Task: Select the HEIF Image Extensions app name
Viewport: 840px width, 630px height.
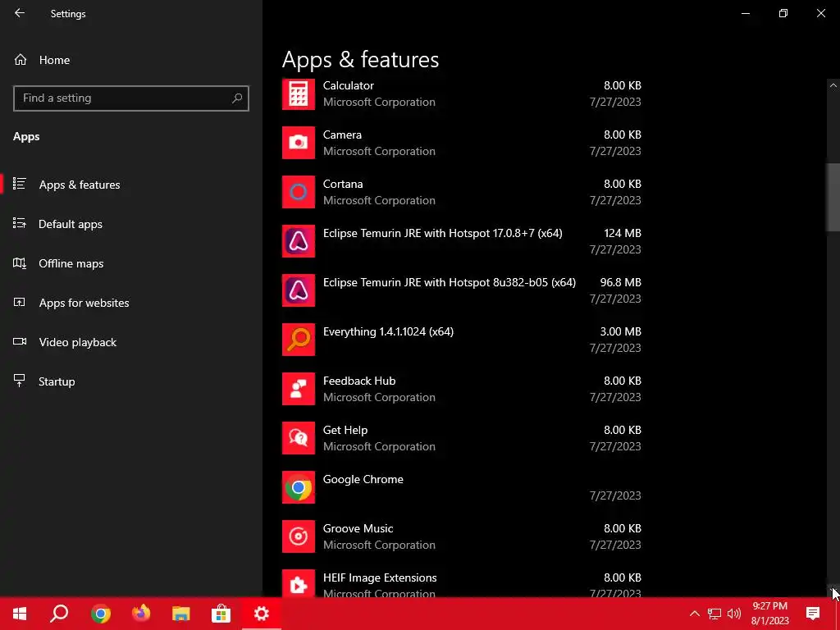Action: (x=380, y=578)
